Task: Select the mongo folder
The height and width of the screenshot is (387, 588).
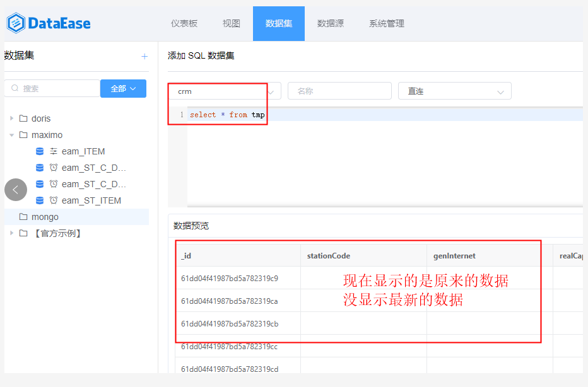Action: (45, 217)
